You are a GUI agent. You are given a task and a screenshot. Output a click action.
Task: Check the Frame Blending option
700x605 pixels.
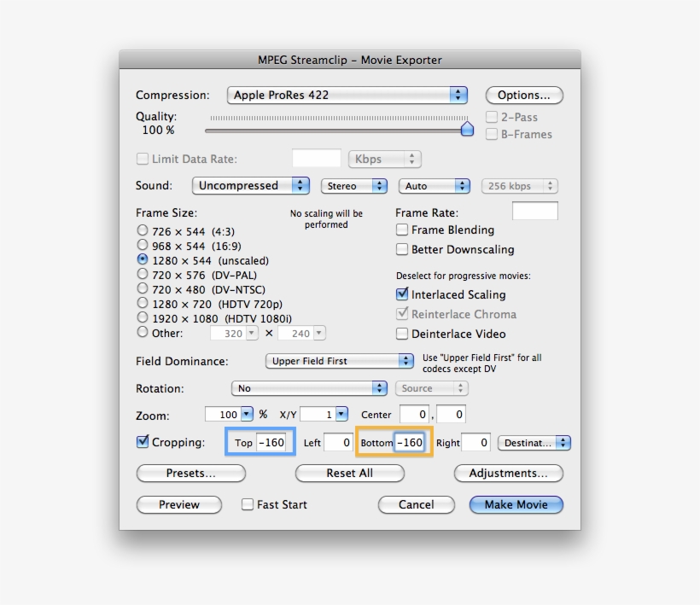click(x=401, y=230)
